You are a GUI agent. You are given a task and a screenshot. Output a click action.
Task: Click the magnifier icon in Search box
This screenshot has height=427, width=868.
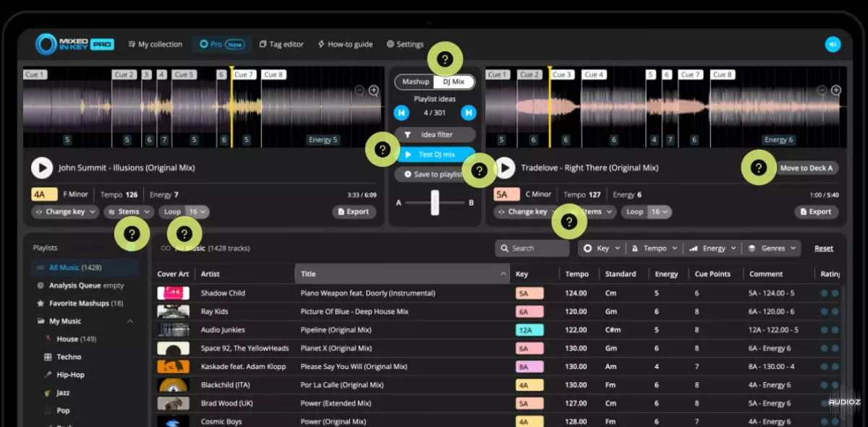pos(505,249)
